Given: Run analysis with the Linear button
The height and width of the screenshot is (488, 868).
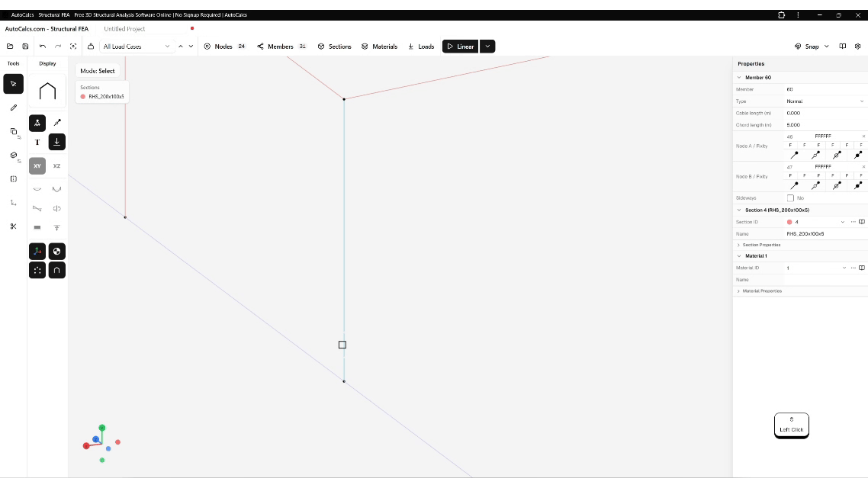Looking at the screenshot, I should 460,47.
